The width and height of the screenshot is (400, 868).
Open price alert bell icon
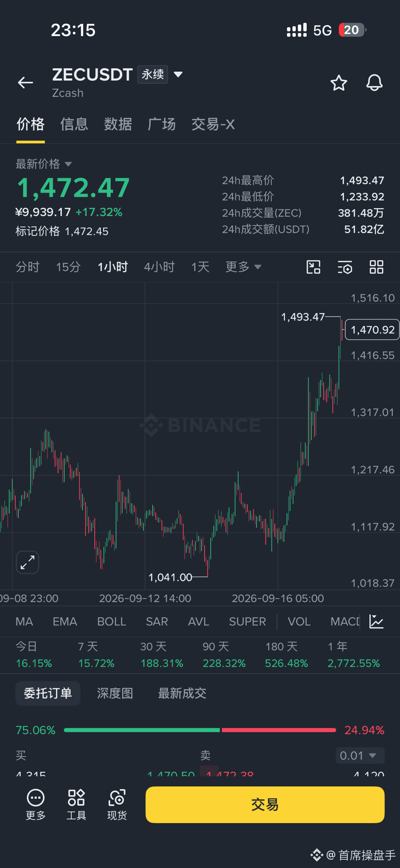tap(374, 83)
